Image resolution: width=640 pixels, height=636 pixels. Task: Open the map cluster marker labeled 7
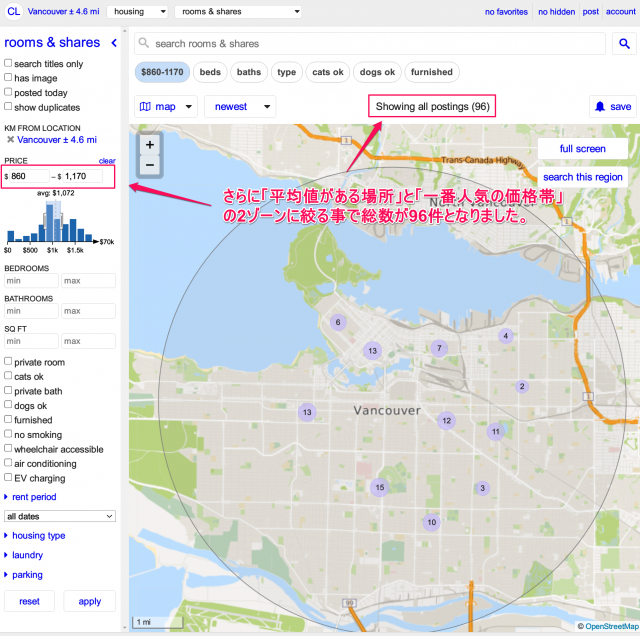point(439,348)
